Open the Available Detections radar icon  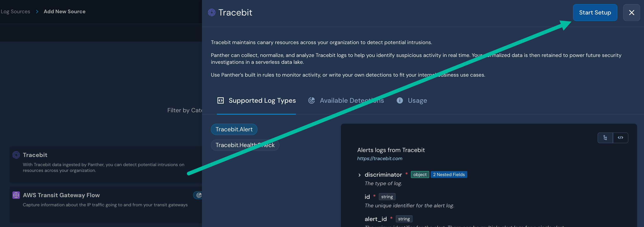[311, 100]
